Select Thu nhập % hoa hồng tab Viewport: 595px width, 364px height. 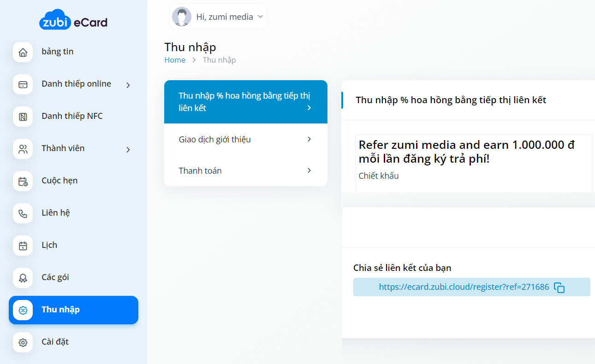click(x=246, y=102)
